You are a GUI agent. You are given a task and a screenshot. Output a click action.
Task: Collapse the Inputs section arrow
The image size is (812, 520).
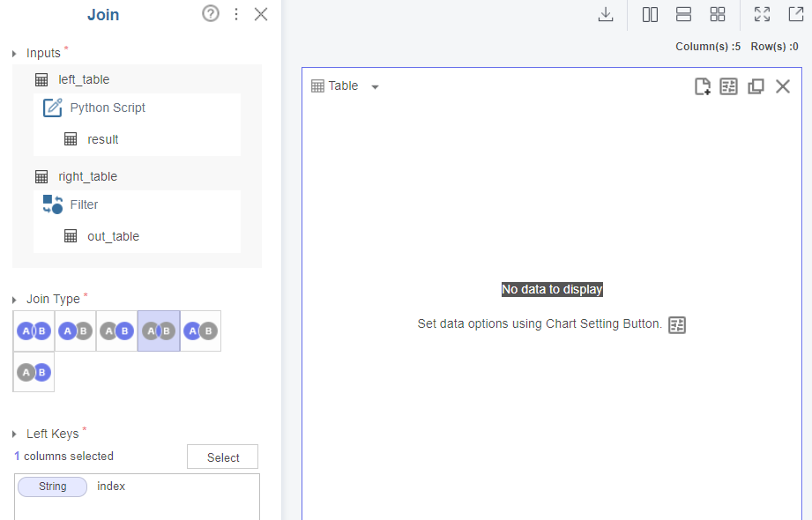(15, 55)
